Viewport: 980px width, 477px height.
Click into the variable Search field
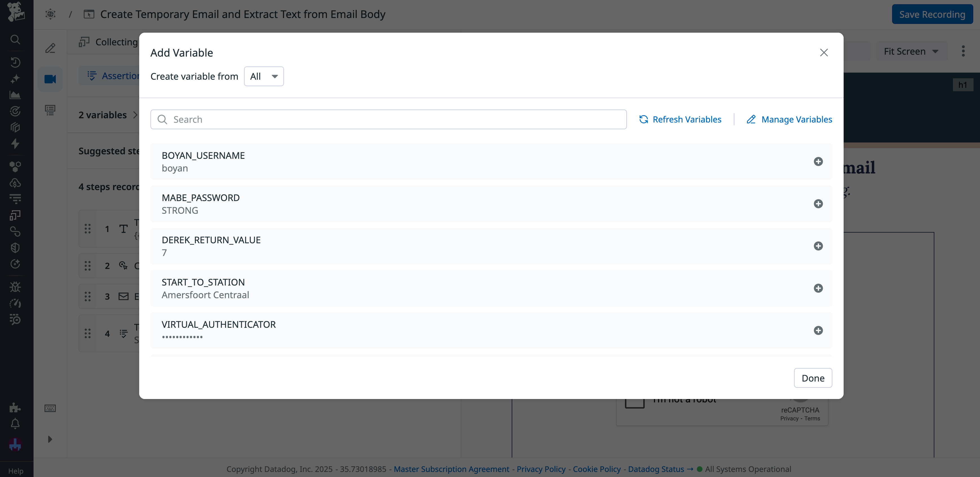coord(388,119)
